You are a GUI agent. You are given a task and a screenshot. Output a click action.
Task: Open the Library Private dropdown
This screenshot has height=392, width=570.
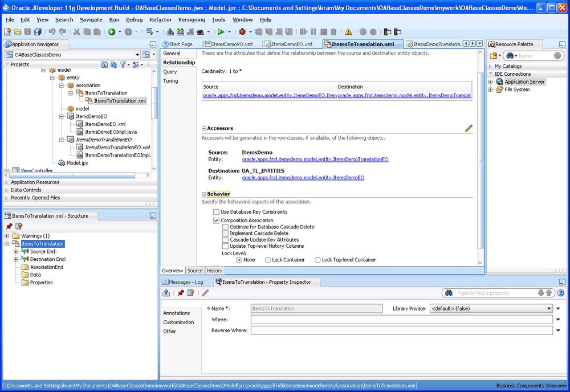pos(548,308)
